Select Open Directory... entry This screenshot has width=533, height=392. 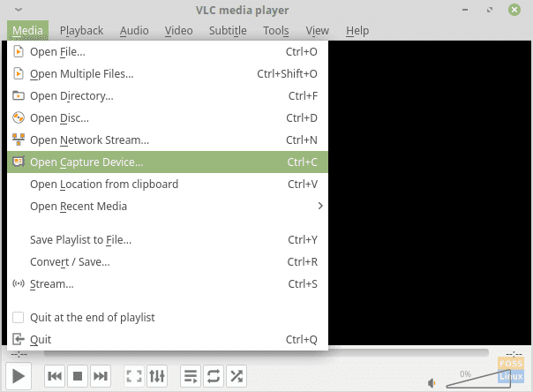pos(168,96)
